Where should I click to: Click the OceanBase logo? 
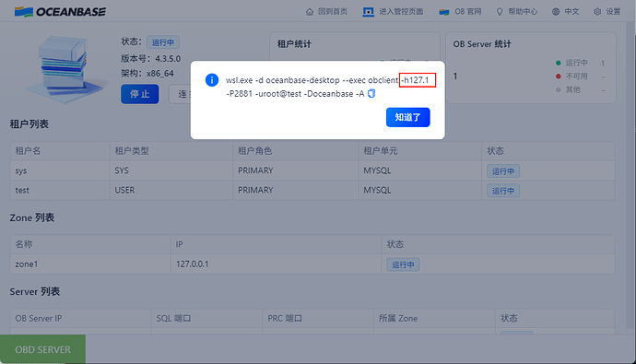click(x=60, y=12)
